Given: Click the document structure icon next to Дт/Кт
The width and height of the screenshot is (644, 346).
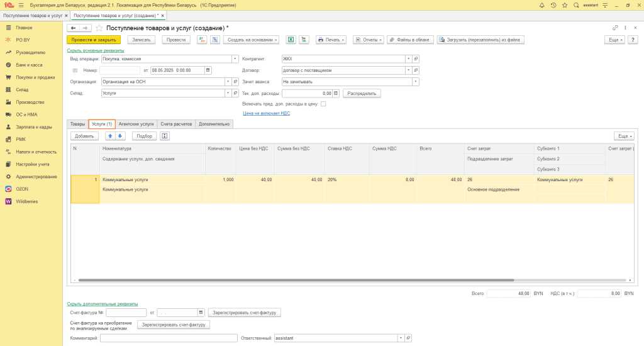Looking at the screenshot, I should point(215,40).
